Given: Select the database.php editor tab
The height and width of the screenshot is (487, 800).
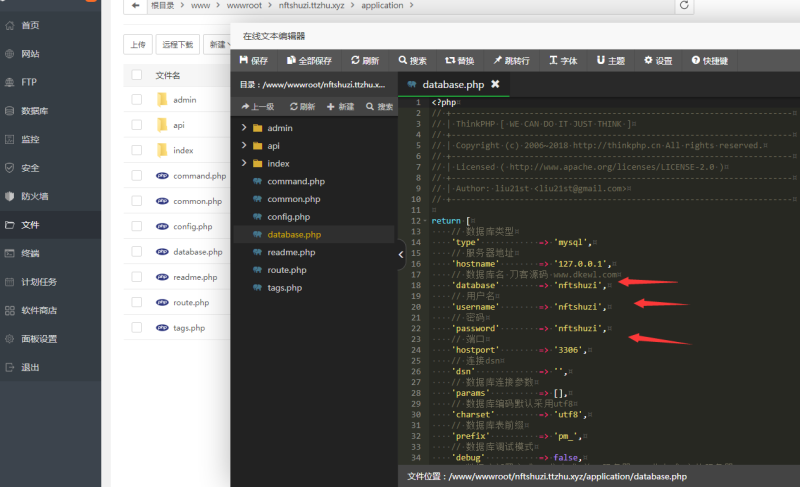Looking at the screenshot, I should 453,85.
